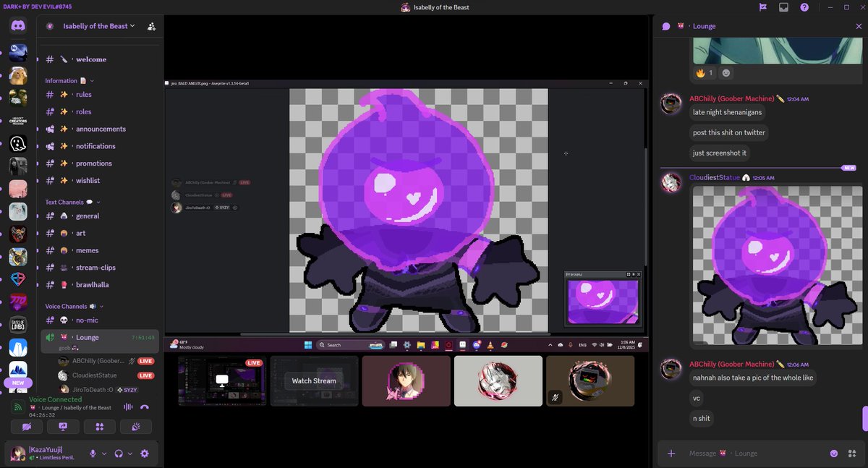868x468 pixels.
Task: Open the Ubisoft Creators server icon
Action: [19, 121]
